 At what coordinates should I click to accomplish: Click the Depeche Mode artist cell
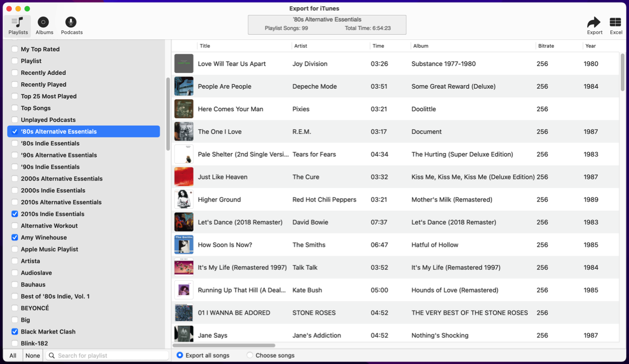(x=314, y=86)
